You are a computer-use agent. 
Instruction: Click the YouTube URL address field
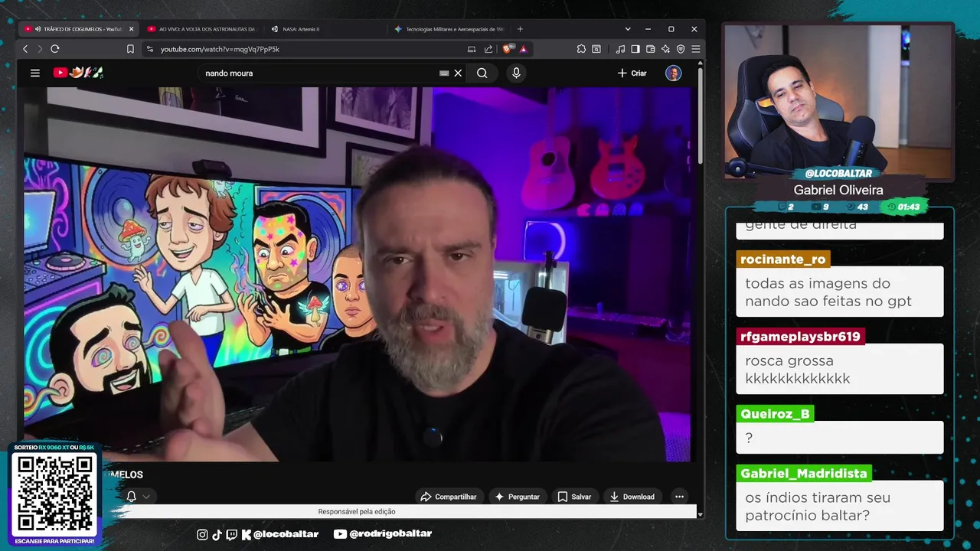point(306,49)
